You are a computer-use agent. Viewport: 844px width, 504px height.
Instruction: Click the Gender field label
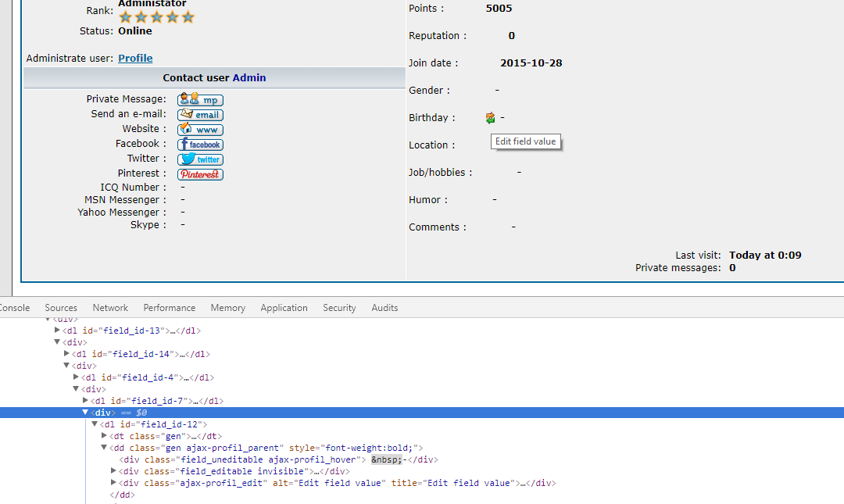point(429,91)
